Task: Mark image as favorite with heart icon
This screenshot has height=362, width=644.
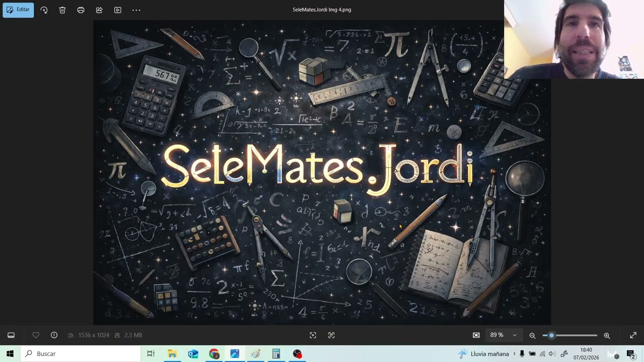Action: tap(36, 335)
